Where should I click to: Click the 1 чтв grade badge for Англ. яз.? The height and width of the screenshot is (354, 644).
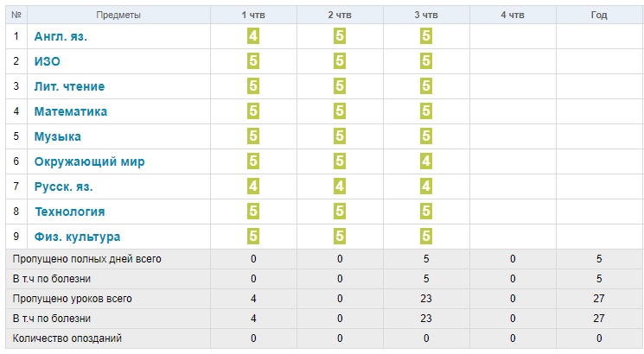[253, 36]
